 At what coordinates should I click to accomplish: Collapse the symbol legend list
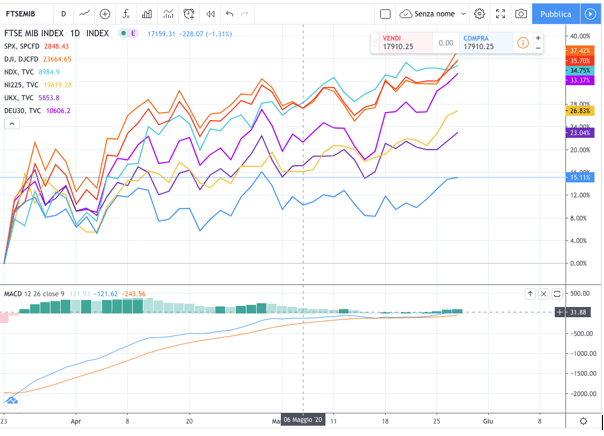coord(13,125)
